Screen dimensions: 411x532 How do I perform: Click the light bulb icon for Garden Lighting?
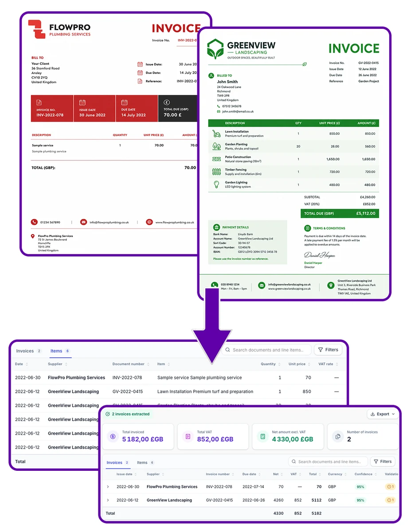pos(217,184)
